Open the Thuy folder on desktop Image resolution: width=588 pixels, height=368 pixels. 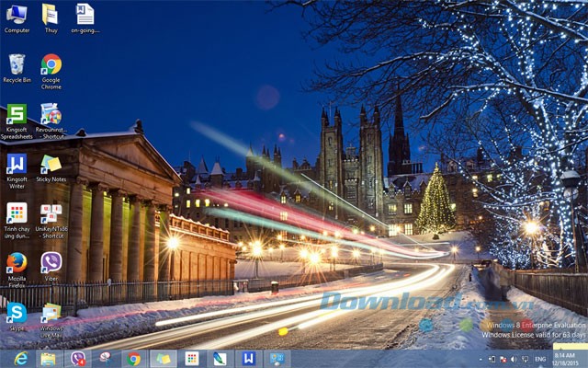(51, 15)
